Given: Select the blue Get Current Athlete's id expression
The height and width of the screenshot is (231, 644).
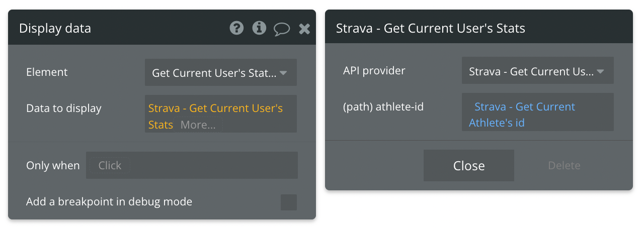Looking at the screenshot, I should point(524,114).
